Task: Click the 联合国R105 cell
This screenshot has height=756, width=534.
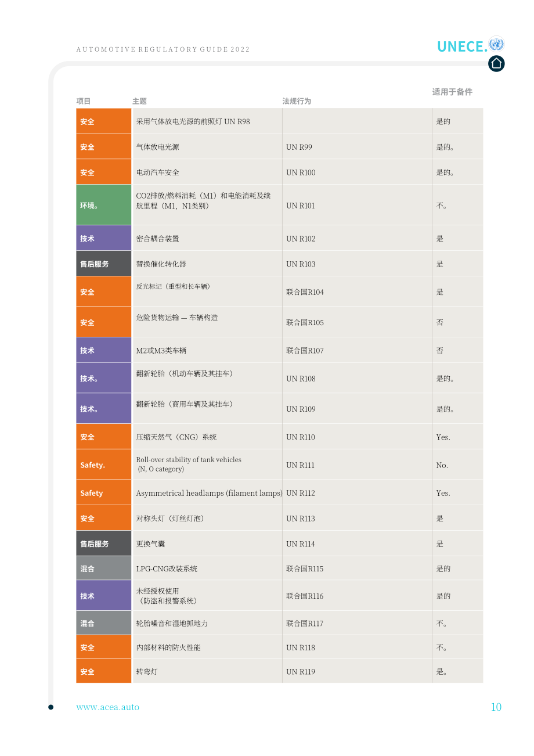Action: click(357, 322)
